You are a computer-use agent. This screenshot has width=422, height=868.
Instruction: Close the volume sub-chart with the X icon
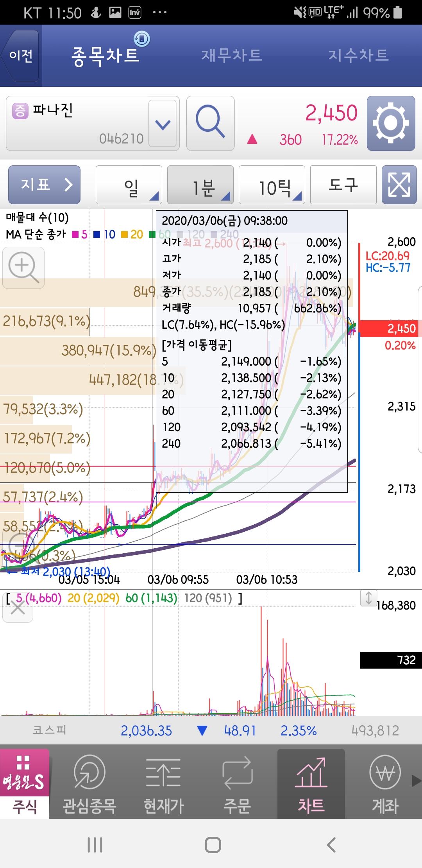point(18,608)
